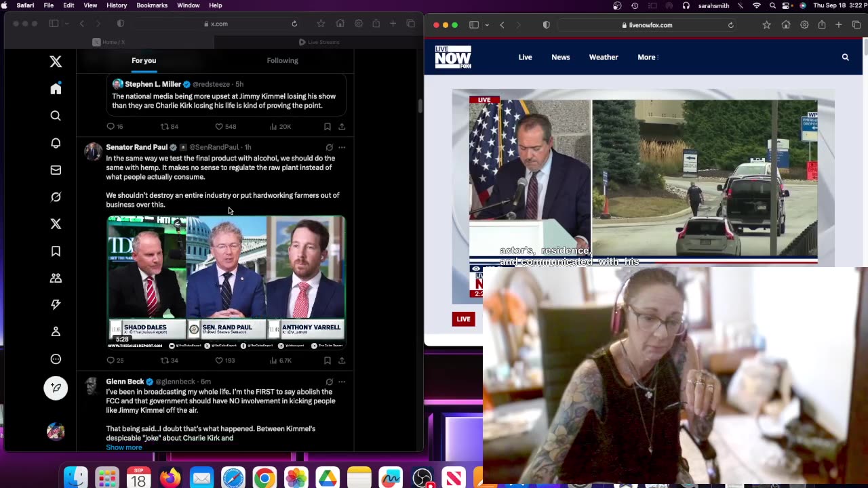Open Explore search in X sidebar
The width and height of the screenshot is (868, 488).
coord(56,116)
